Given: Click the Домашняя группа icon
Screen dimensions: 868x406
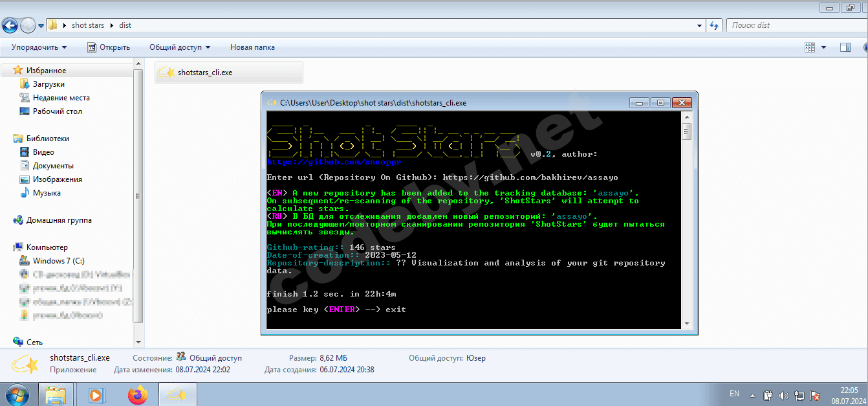Looking at the screenshot, I should point(18,220).
